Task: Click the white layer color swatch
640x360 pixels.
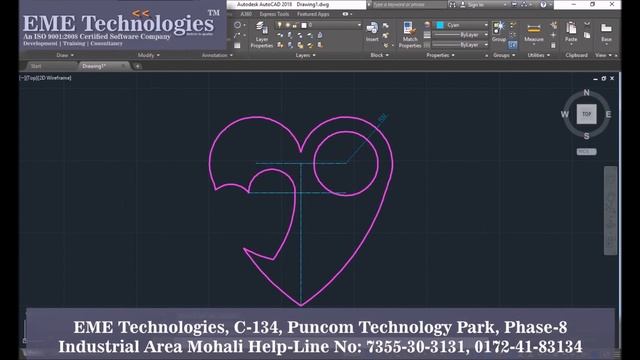Action: 304,25
